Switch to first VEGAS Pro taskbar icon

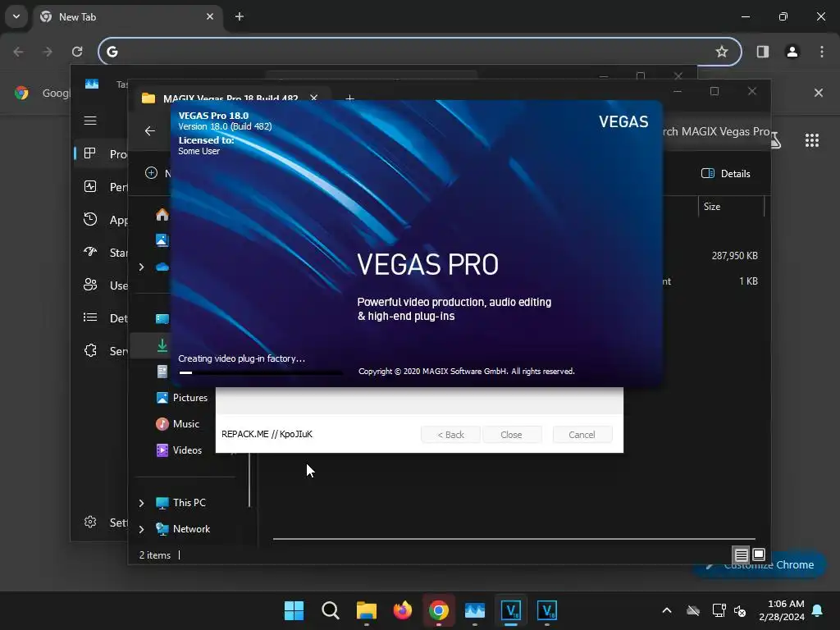[x=510, y=610]
